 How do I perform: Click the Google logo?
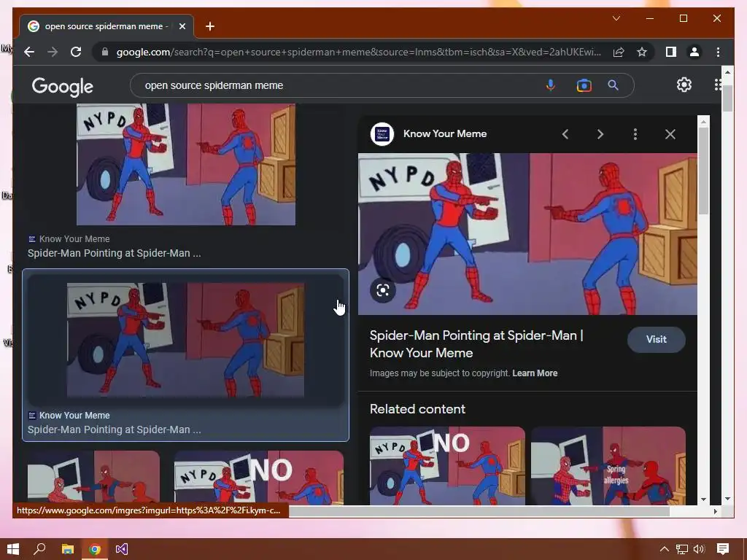click(x=63, y=86)
